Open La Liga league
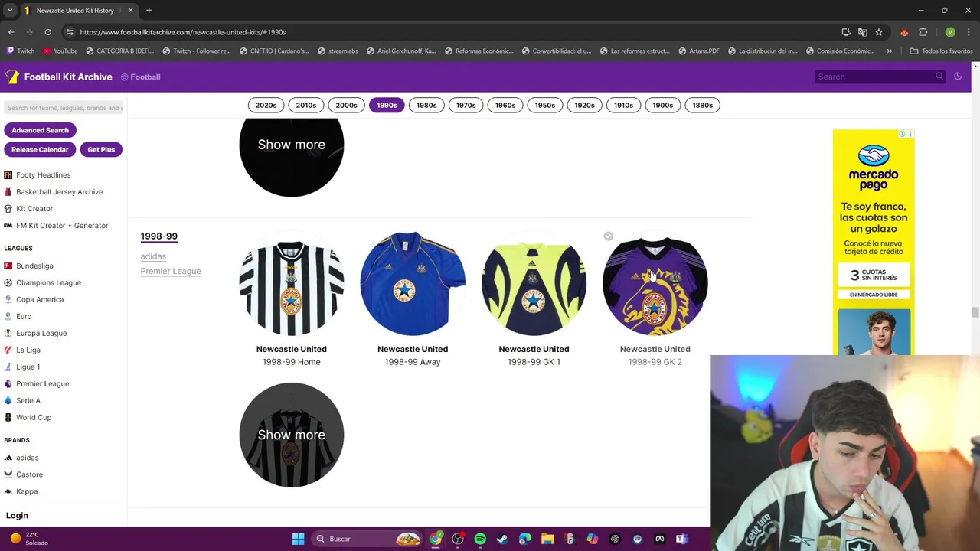Image resolution: width=980 pixels, height=551 pixels. (28, 350)
